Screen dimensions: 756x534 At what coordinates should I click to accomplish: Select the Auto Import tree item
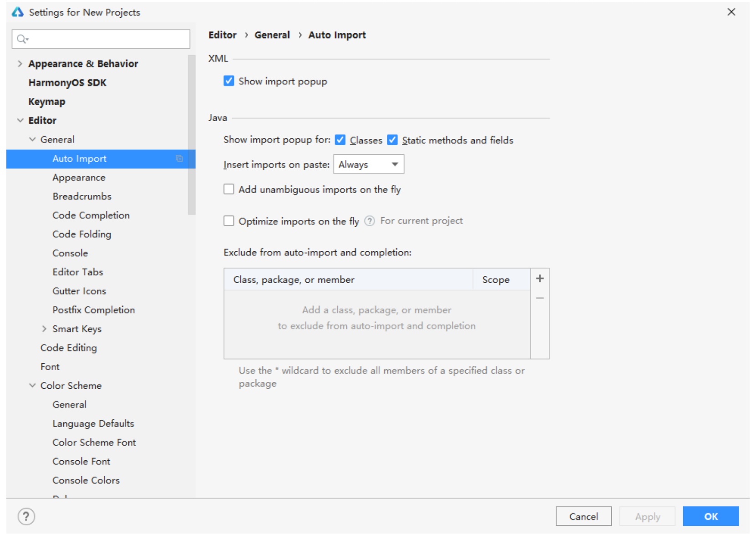pyautogui.click(x=101, y=159)
